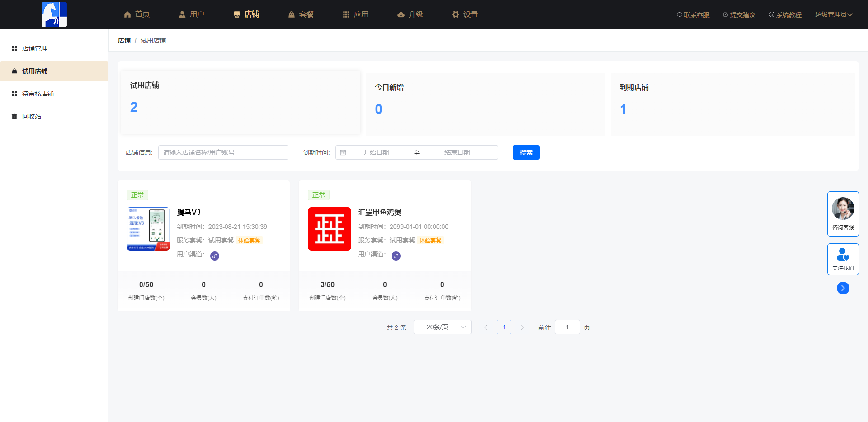
Task: Open the 应用 menu
Action: point(355,14)
